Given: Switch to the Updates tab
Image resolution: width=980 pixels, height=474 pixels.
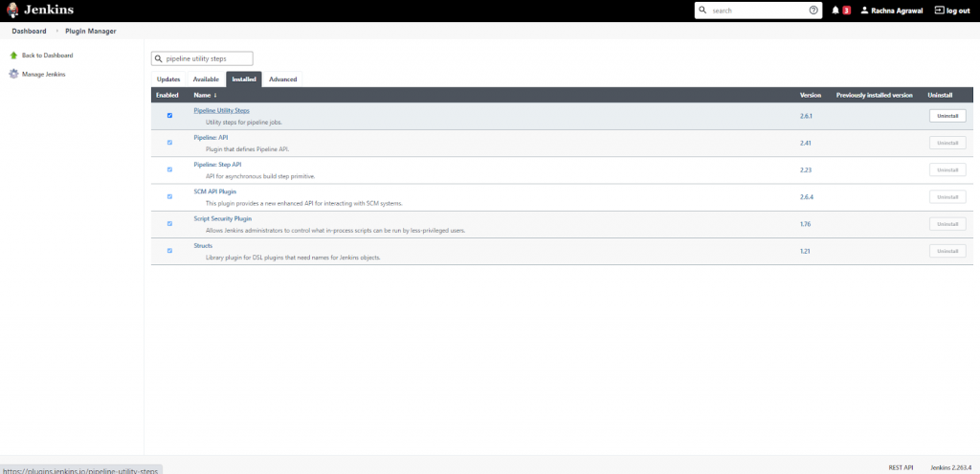Looking at the screenshot, I should coord(168,79).
